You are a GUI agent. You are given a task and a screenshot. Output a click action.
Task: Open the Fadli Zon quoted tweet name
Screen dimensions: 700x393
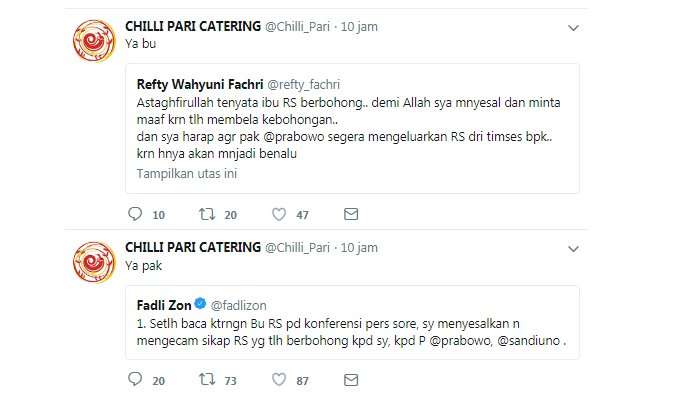tap(164, 305)
